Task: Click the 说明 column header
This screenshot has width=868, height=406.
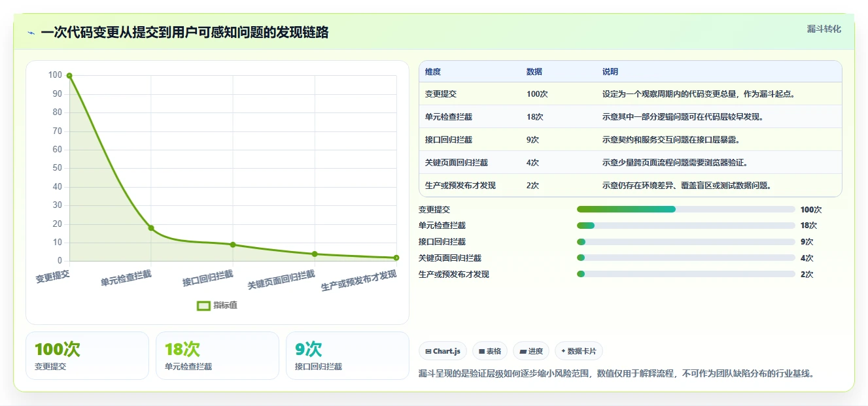Action: click(x=610, y=72)
